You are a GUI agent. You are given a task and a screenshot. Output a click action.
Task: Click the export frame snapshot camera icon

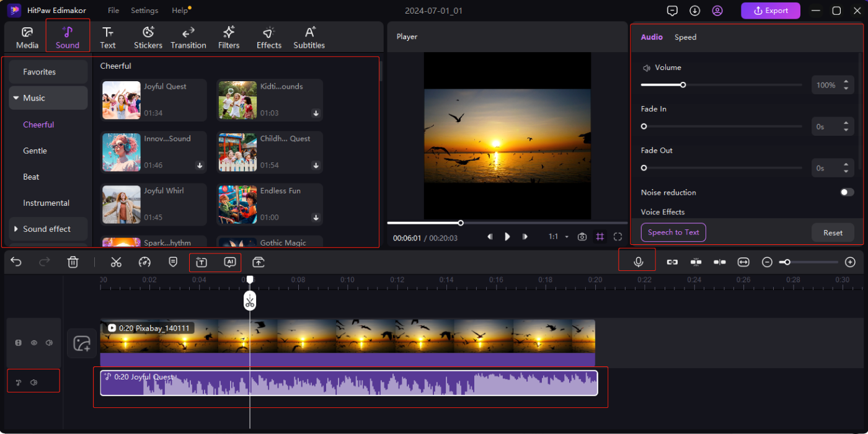[582, 236]
